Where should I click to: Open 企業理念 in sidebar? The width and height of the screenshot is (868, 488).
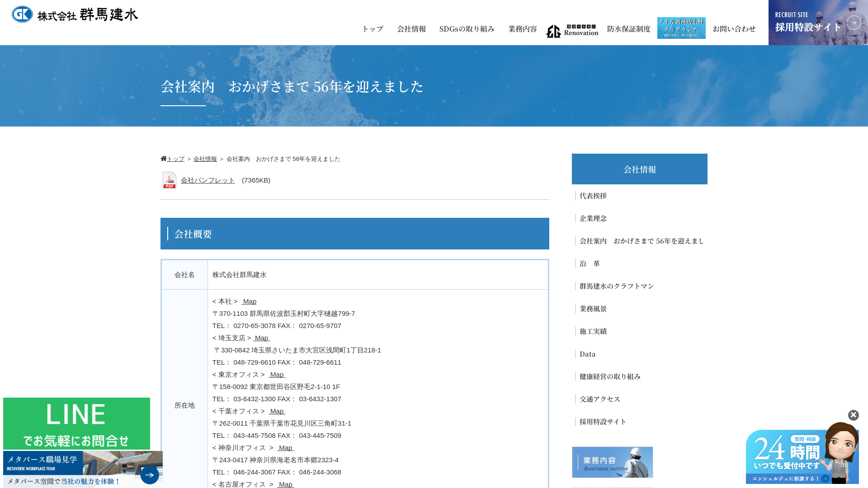click(593, 218)
